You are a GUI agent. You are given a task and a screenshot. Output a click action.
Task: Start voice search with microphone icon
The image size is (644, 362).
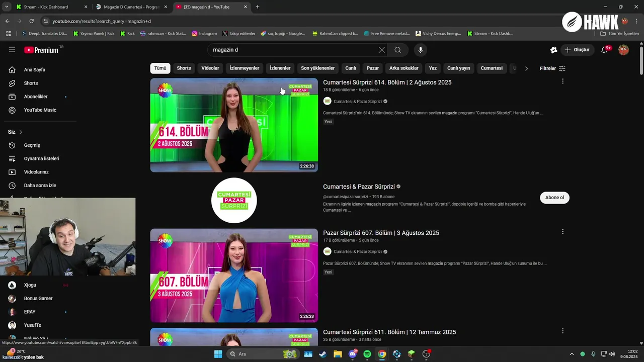(x=421, y=50)
